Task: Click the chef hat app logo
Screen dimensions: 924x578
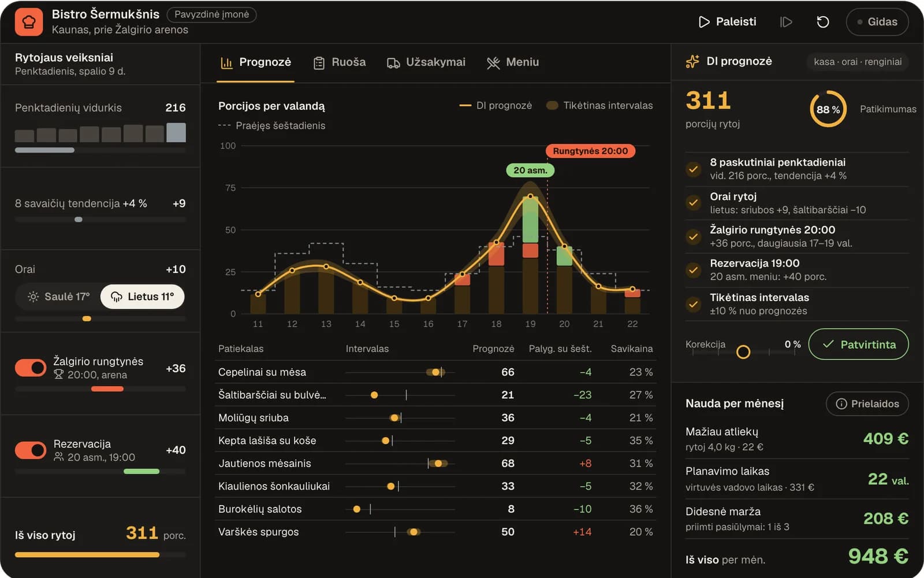Action: point(29,22)
